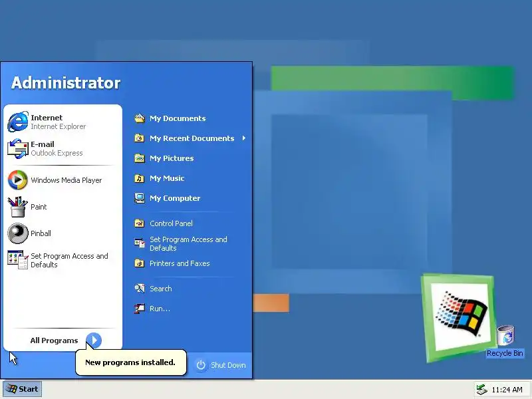The image size is (532, 399).
Task: Select the Paint text entry
Action: pos(39,207)
